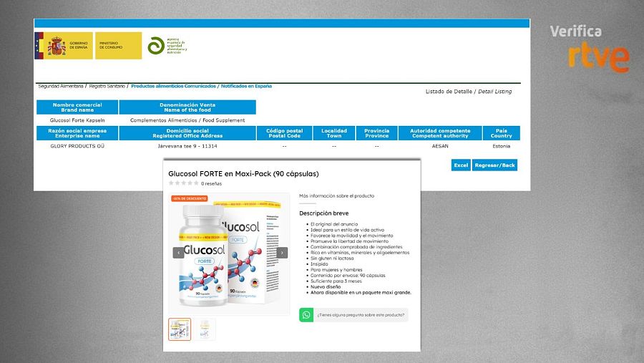The height and width of the screenshot is (363, 644).
Task: Click 'Para mujeres y hombres' bullet
Action: (x=336, y=270)
